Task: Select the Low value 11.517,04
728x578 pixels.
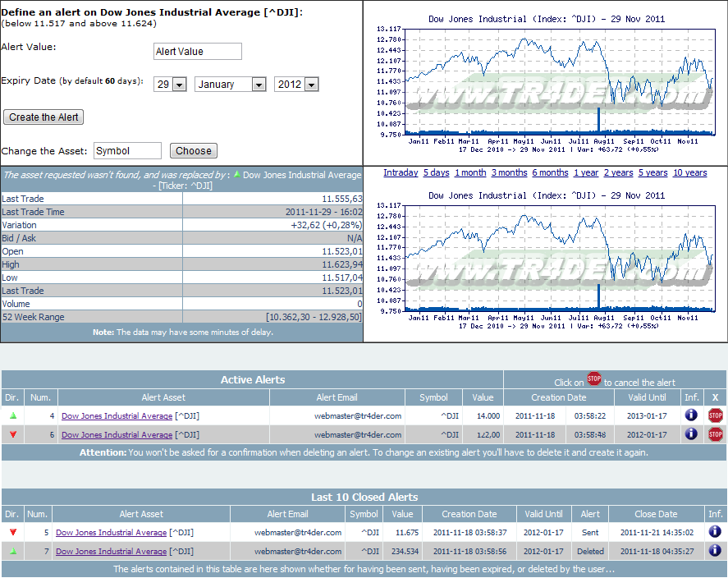Action: pos(342,278)
